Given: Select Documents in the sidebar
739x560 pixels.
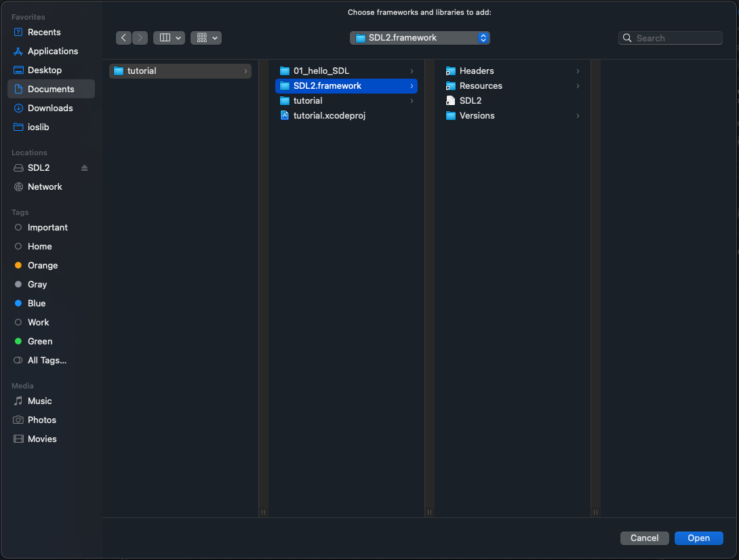Looking at the screenshot, I should pos(51,89).
